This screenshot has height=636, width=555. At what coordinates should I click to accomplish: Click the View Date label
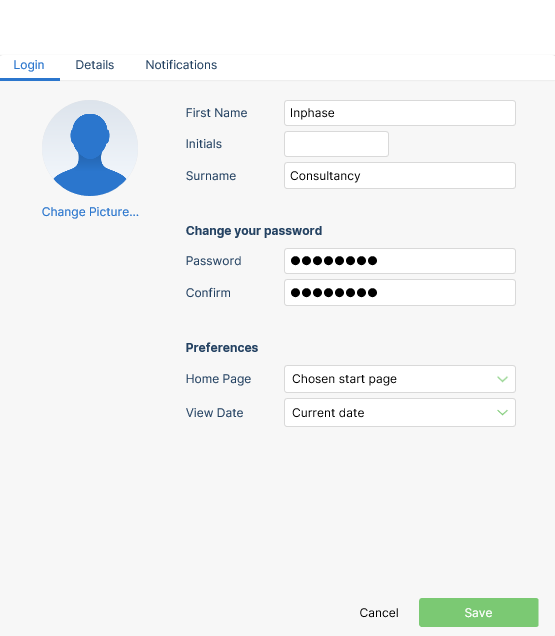[x=214, y=413]
